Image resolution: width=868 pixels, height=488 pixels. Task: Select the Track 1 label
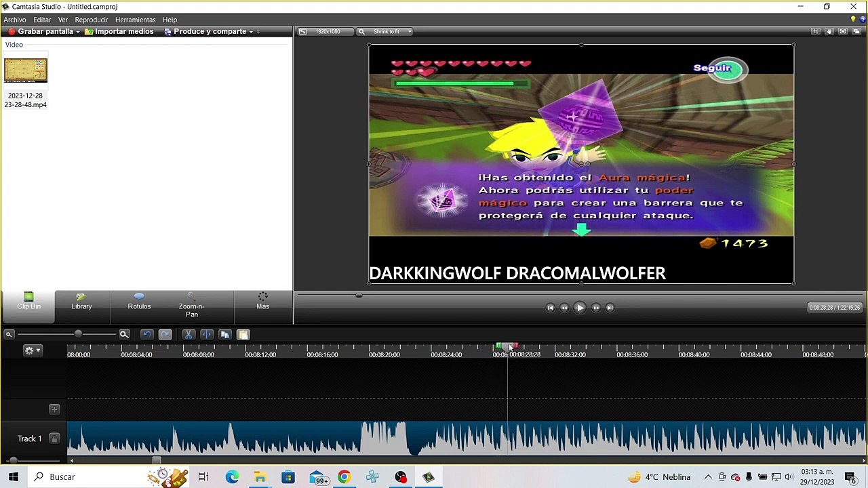pos(29,439)
